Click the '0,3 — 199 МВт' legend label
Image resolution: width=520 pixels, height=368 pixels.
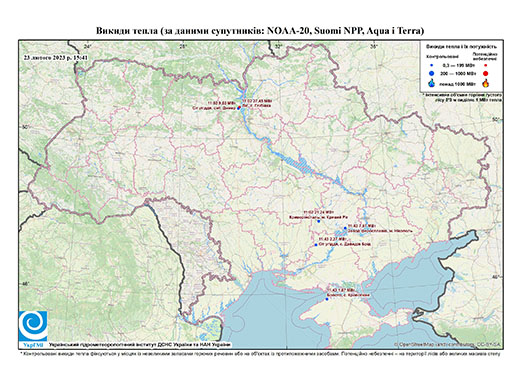[458, 66]
